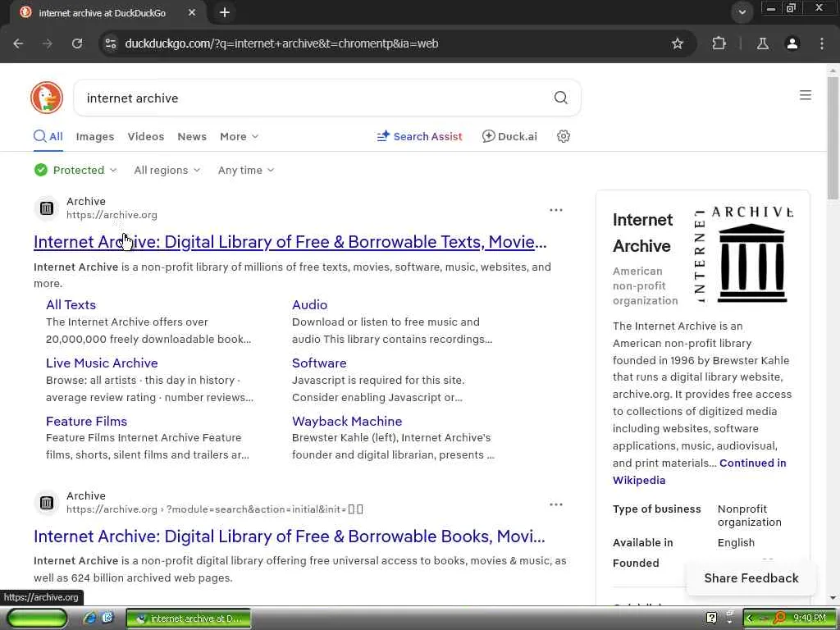Launch Internet Explorer from quick launch
This screenshot has width=840, height=630.
(x=89, y=619)
